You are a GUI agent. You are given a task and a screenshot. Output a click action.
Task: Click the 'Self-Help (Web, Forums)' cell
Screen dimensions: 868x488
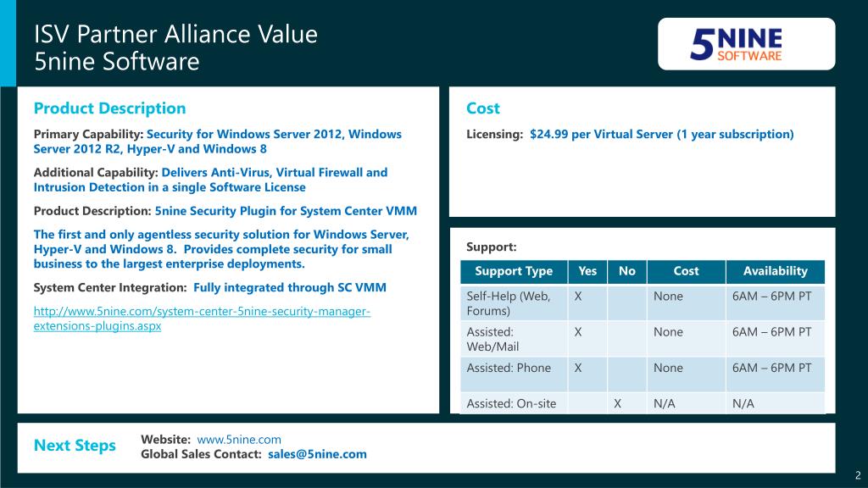coord(514,303)
